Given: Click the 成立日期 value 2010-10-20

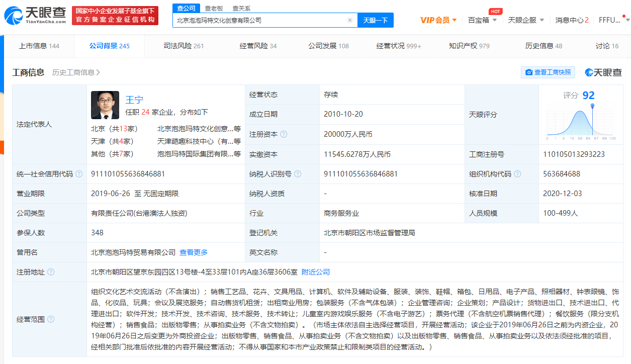Looking at the screenshot, I should point(343,114).
